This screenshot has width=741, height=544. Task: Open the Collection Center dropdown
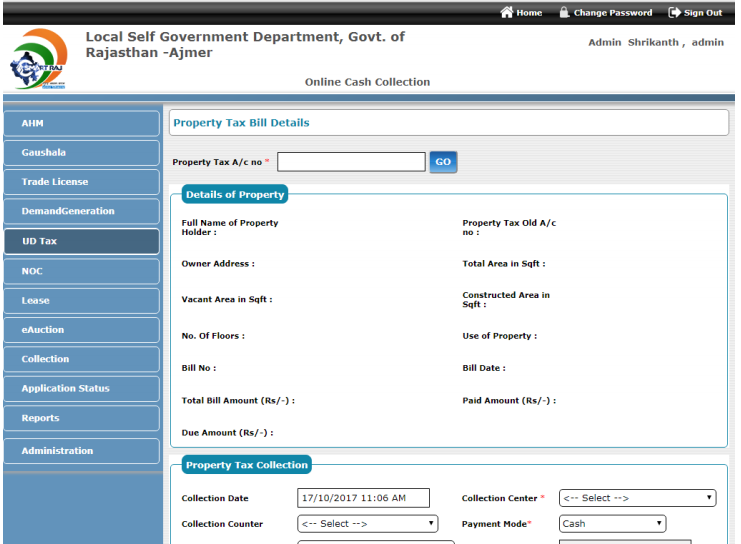[x=637, y=498]
